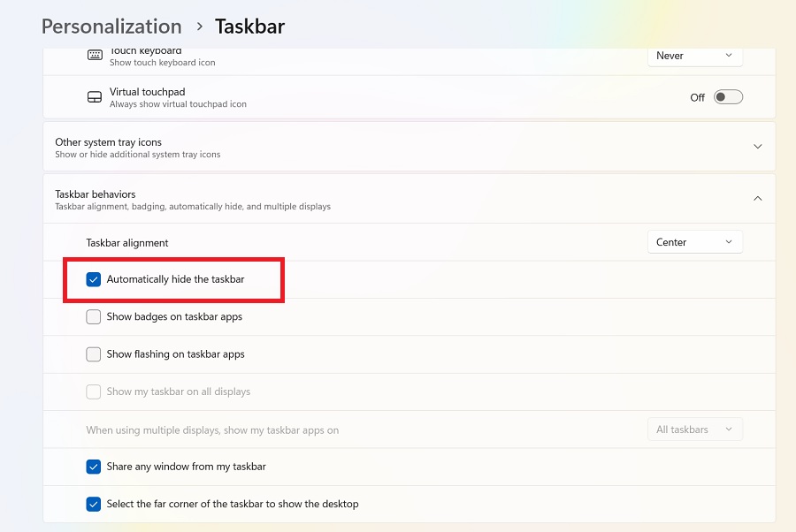The width and height of the screenshot is (796, 532).
Task: Click the Virtual touchpad settings row
Action: (x=354, y=96)
